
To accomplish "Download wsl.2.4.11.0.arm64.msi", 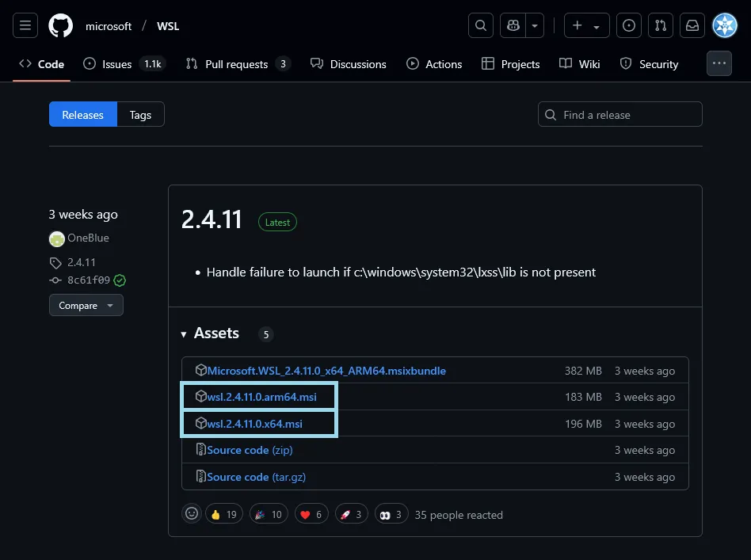I will pyautogui.click(x=261, y=397).
